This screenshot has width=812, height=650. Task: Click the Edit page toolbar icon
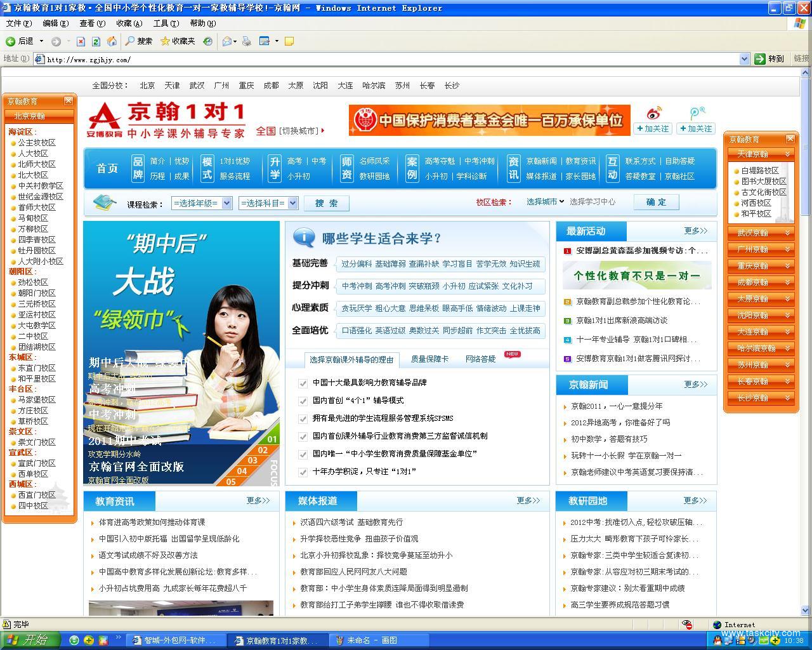pos(263,41)
